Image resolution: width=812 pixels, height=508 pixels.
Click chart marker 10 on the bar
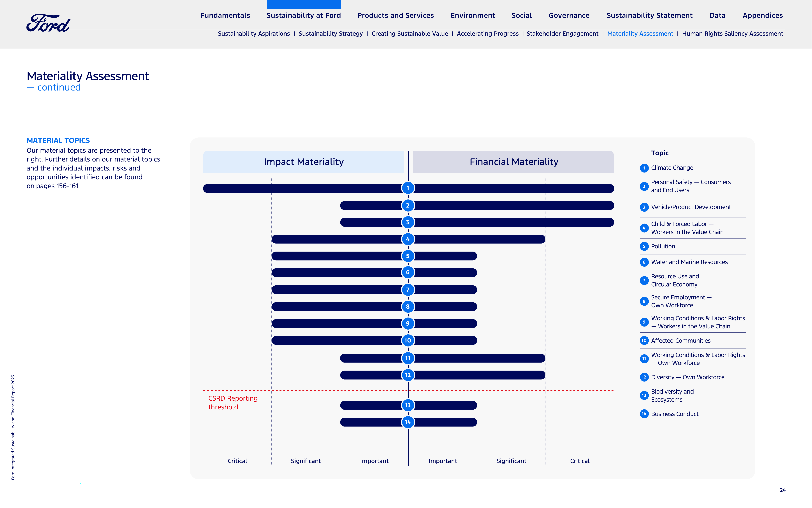[408, 340]
